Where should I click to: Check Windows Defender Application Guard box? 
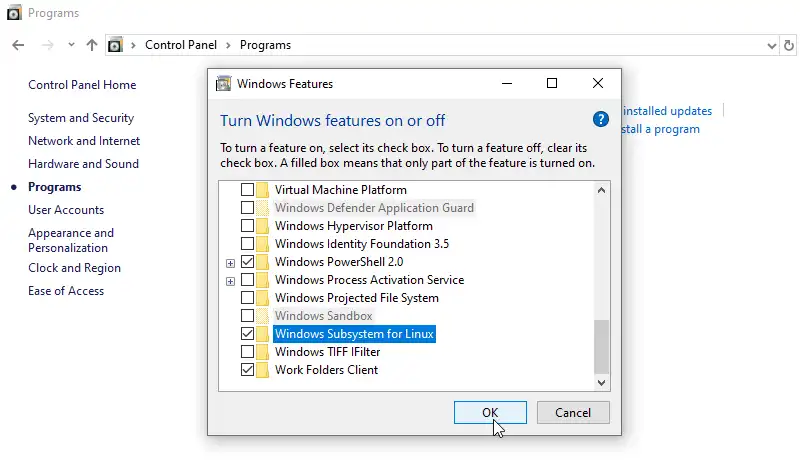pos(247,208)
